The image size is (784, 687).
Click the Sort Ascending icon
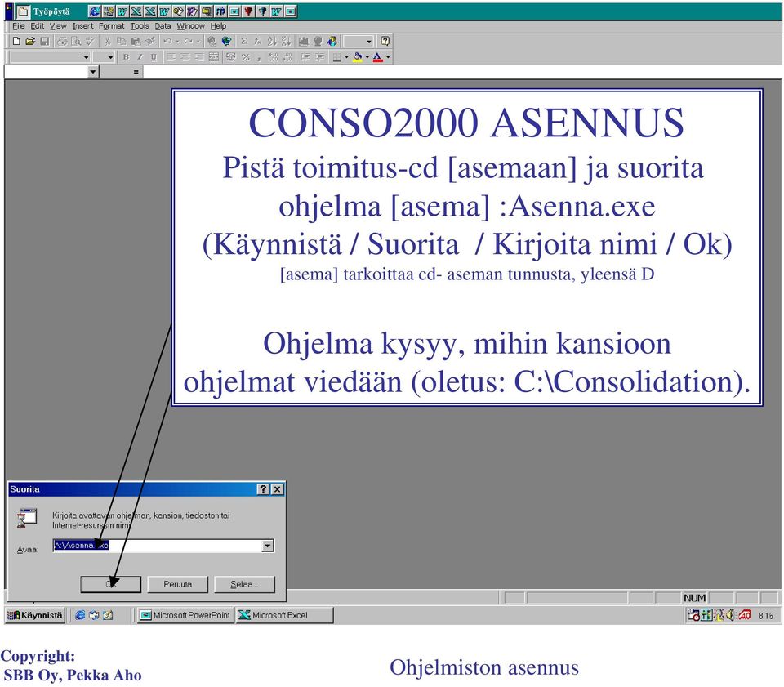click(x=272, y=41)
